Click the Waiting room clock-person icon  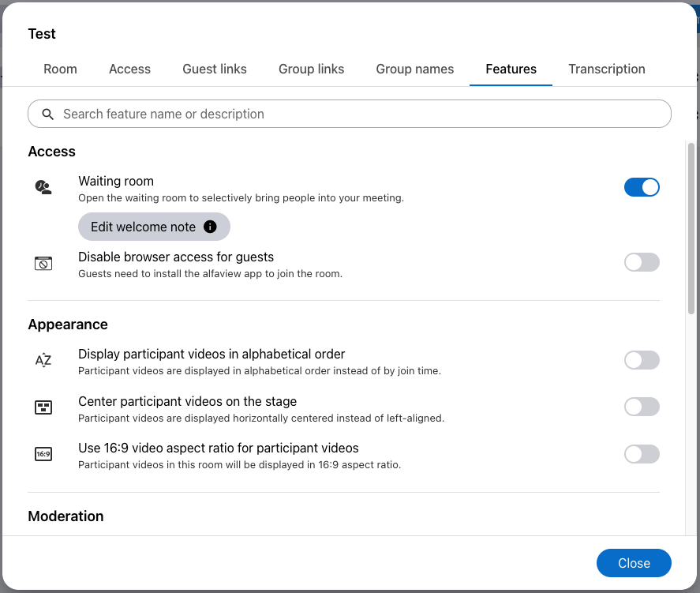(x=43, y=187)
